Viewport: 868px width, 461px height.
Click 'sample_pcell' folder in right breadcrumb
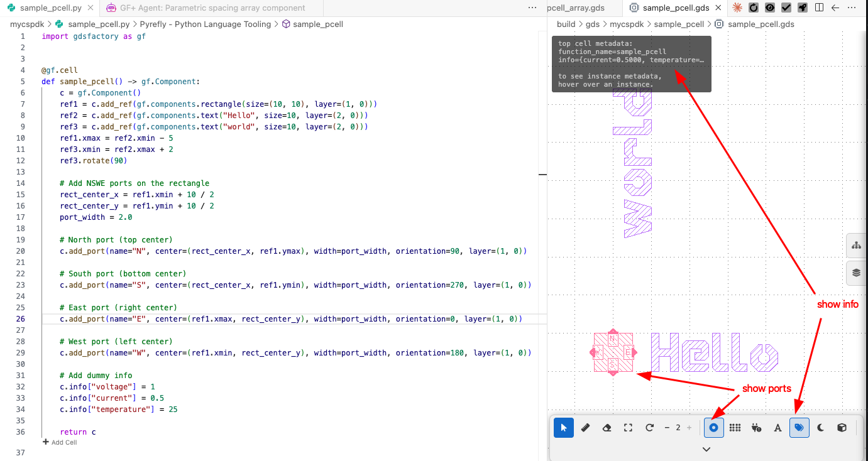click(679, 24)
